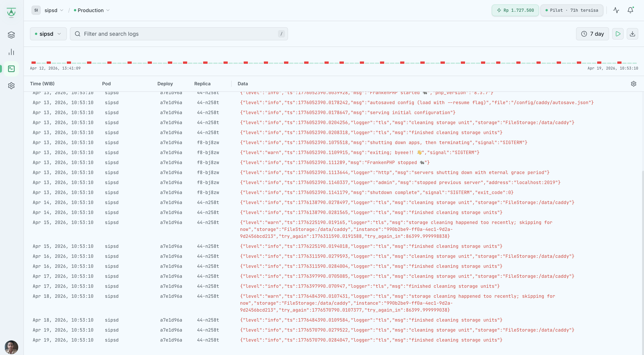Click the Rp 1.727.500 balance button
Screen dimensions: 644x355
(515, 10)
